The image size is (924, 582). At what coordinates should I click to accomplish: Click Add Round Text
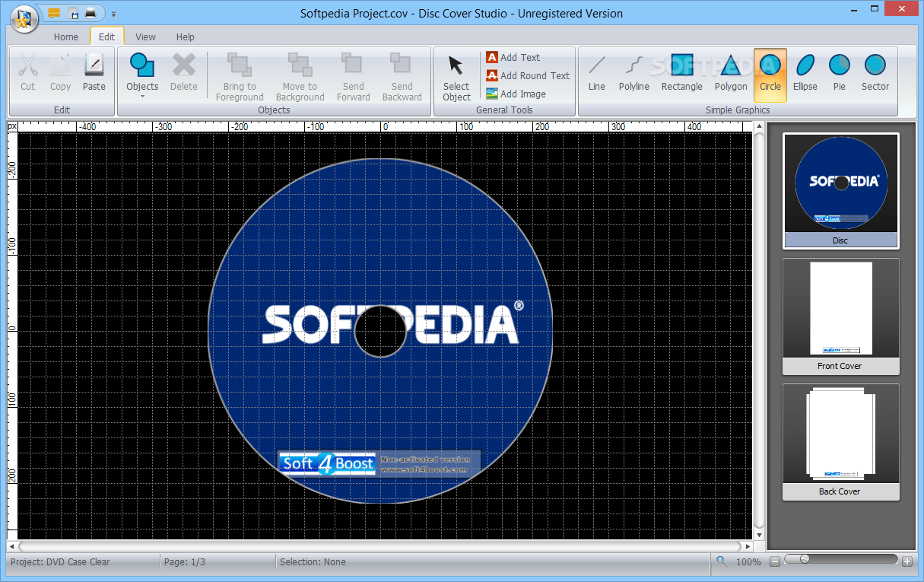pos(528,75)
